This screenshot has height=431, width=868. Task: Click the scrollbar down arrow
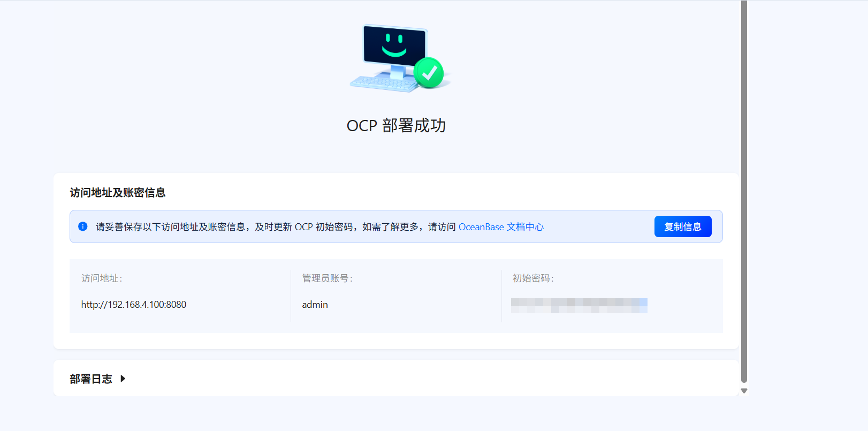pyautogui.click(x=744, y=391)
